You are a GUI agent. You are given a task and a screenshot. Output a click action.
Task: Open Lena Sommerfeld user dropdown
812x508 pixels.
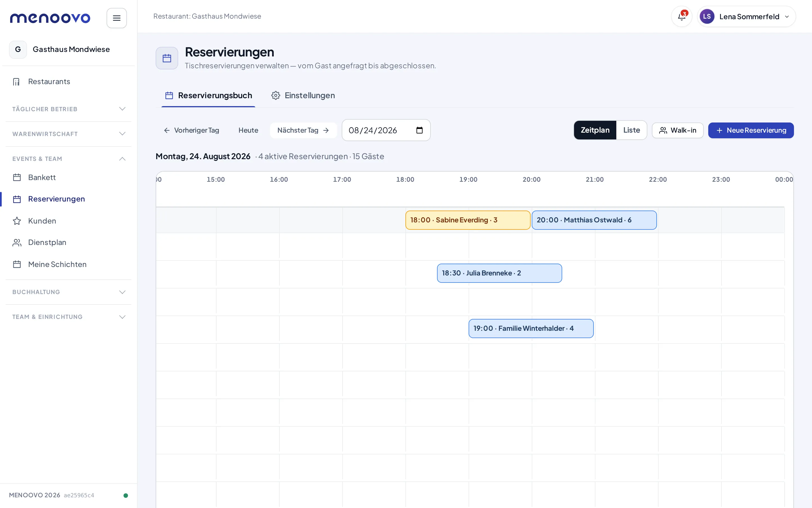pyautogui.click(x=746, y=16)
